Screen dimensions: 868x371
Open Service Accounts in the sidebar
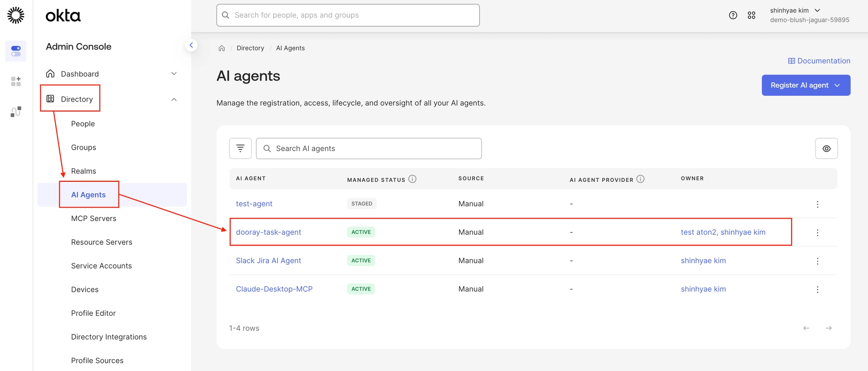(101, 266)
